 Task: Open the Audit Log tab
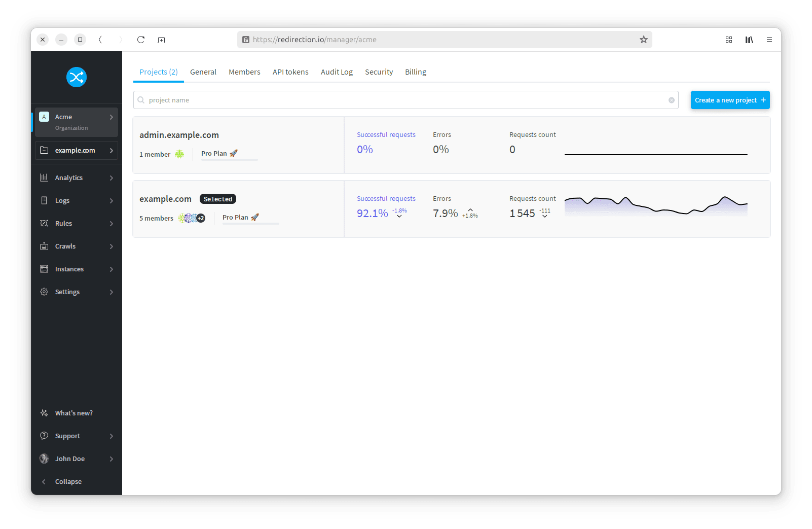337,72
